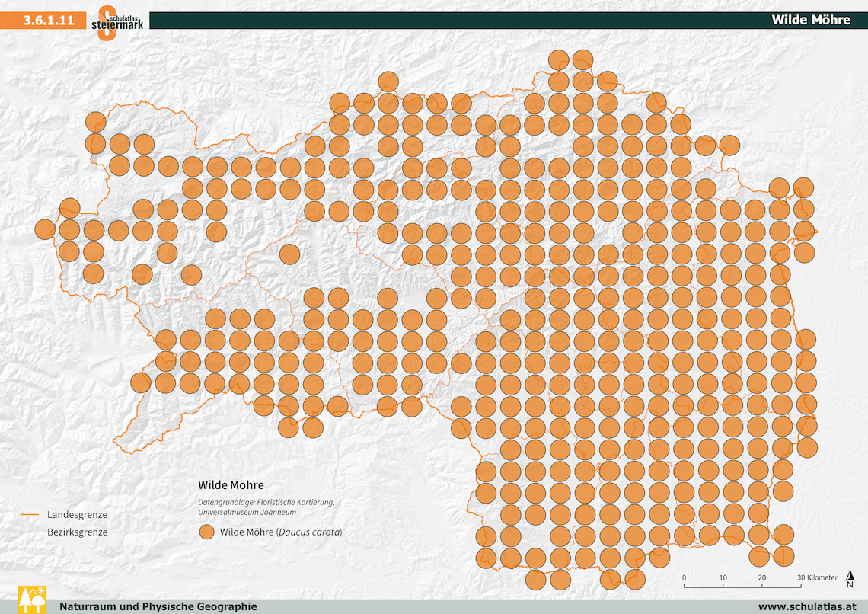Select the westernmost orange occurrence dot

tap(45, 229)
